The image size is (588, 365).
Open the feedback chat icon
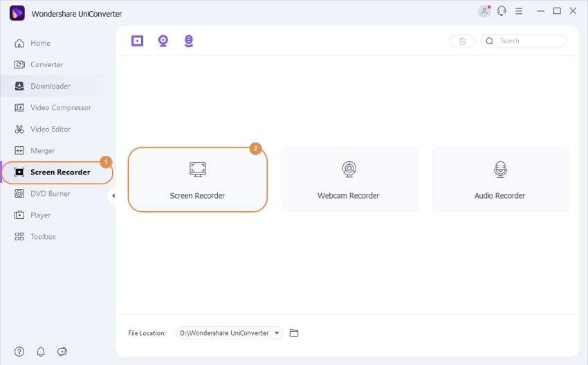(62, 351)
